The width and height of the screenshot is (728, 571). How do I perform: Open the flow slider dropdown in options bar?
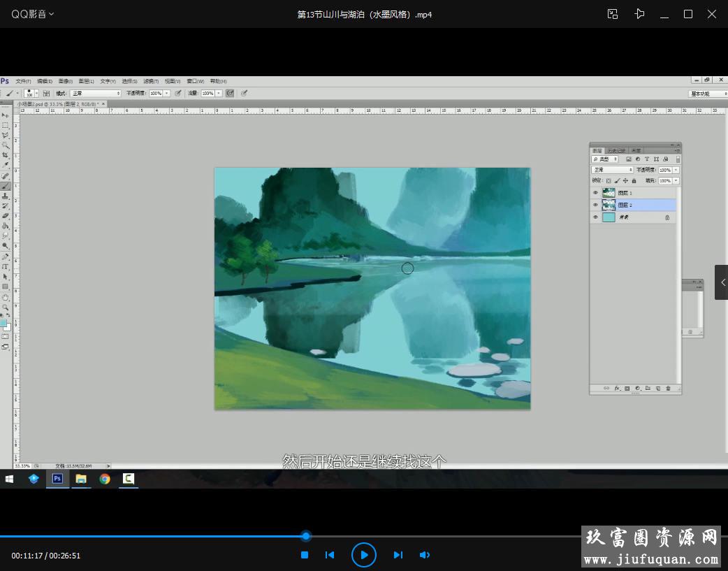point(219,94)
